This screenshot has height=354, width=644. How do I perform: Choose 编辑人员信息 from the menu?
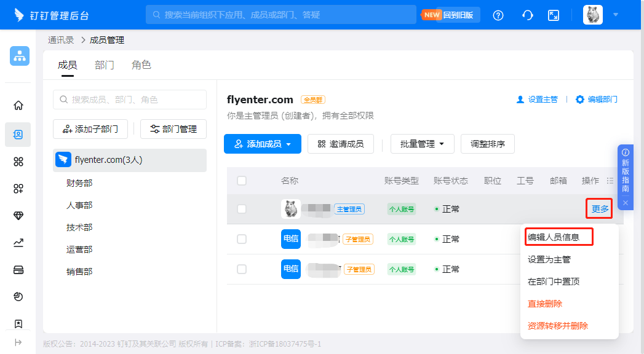click(x=553, y=237)
